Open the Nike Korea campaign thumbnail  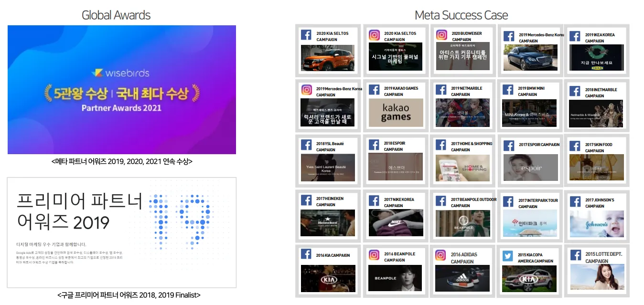click(396, 222)
